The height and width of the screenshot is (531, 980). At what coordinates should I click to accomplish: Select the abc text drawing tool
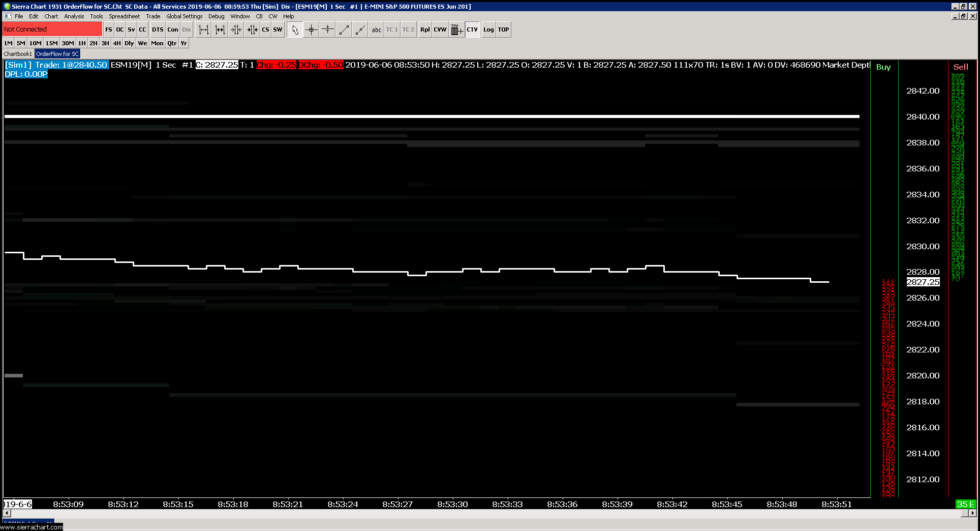(376, 30)
